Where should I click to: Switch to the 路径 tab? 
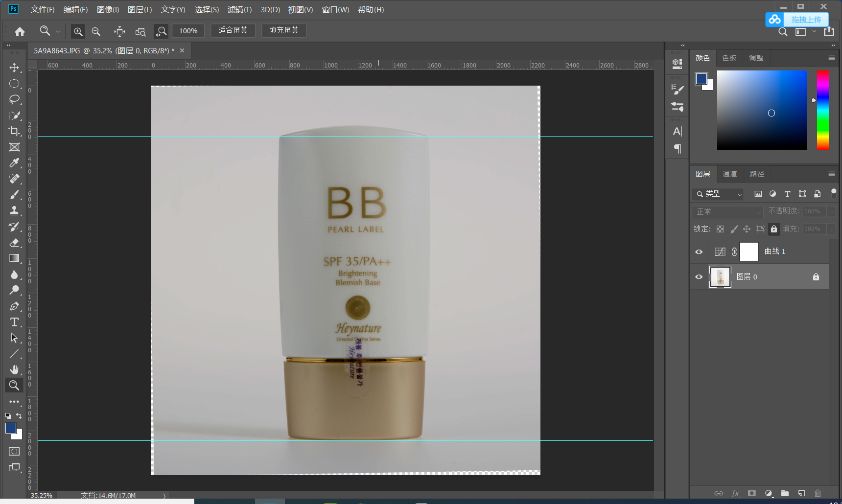pyautogui.click(x=757, y=174)
